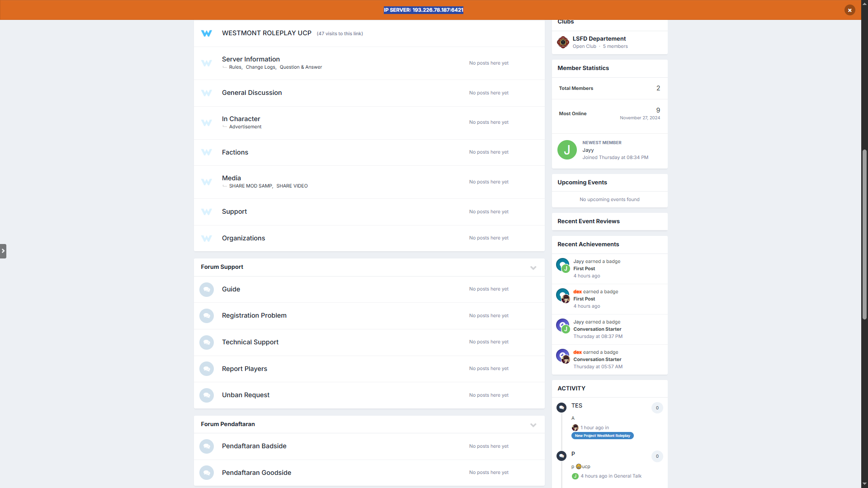The height and width of the screenshot is (488, 868).
Task: Open the General Discussion forum
Action: point(252,93)
